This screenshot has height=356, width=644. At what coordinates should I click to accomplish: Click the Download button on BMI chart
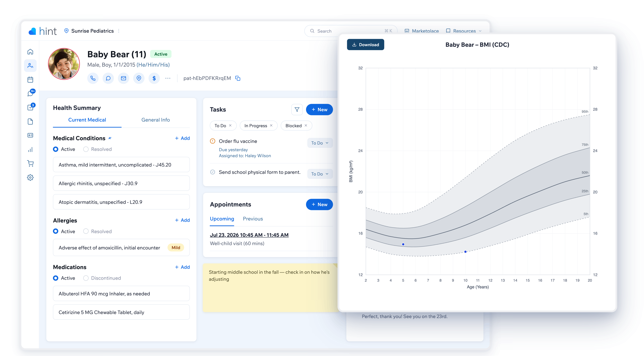(365, 45)
